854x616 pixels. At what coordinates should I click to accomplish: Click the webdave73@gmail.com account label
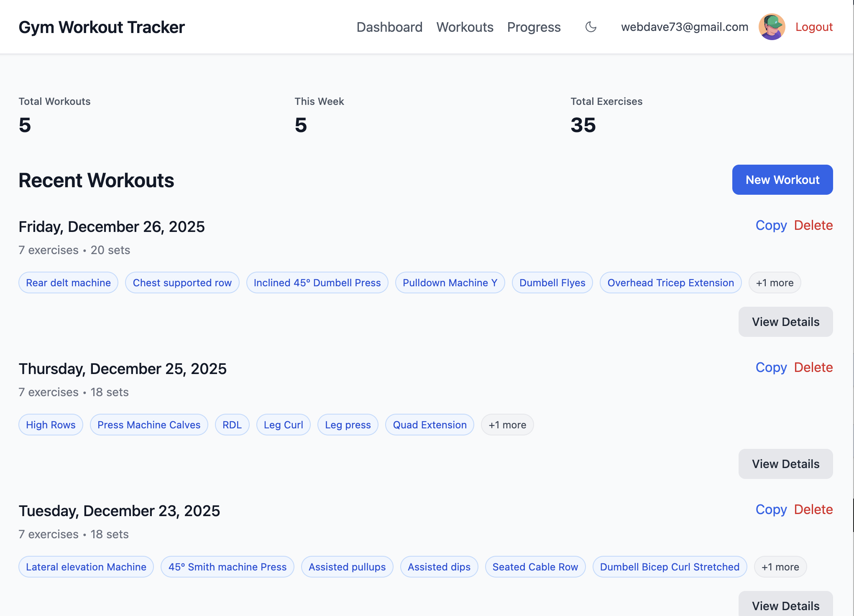pyautogui.click(x=685, y=27)
